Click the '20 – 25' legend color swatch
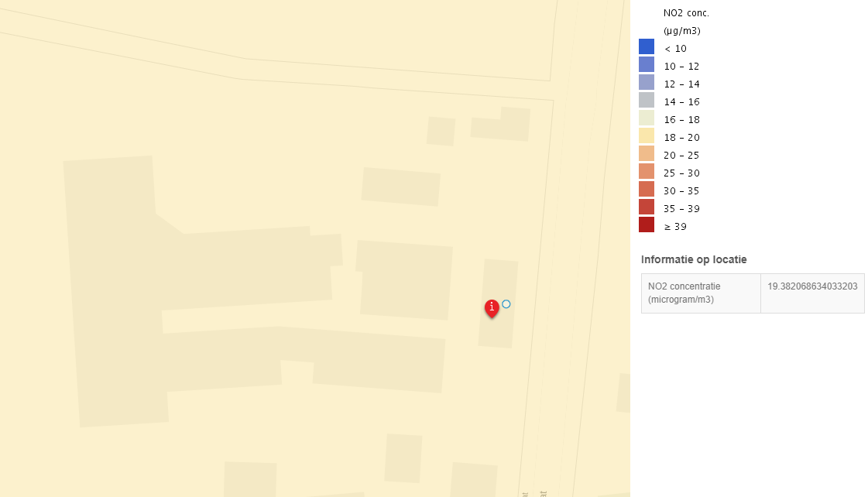Image resolution: width=868 pixels, height=497 pixels. [647, 153]
